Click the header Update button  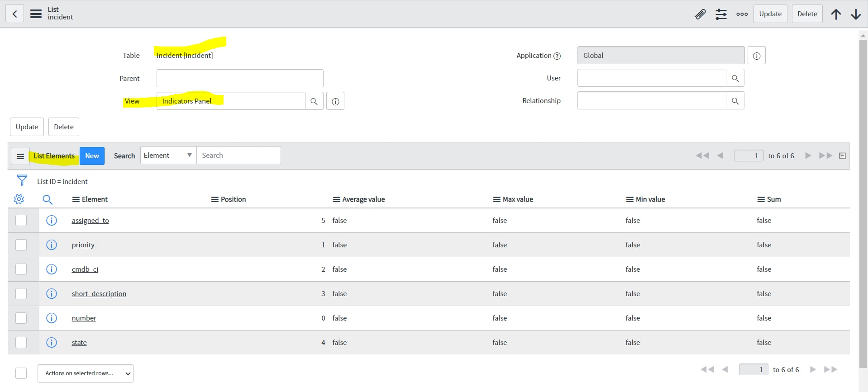(770, 14)
